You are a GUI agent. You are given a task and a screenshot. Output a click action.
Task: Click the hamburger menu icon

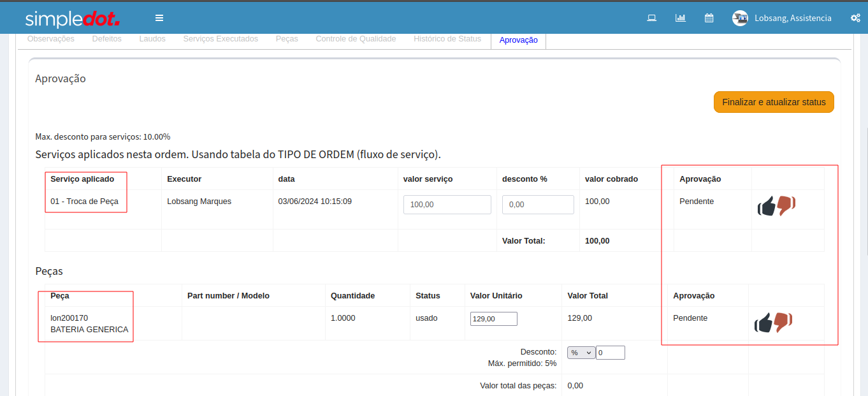click(x=159, y=18)
